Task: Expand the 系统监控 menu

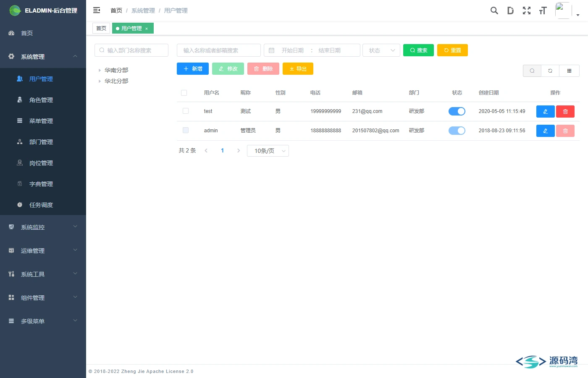Action: pyautogui.click(x=43, y=227)
